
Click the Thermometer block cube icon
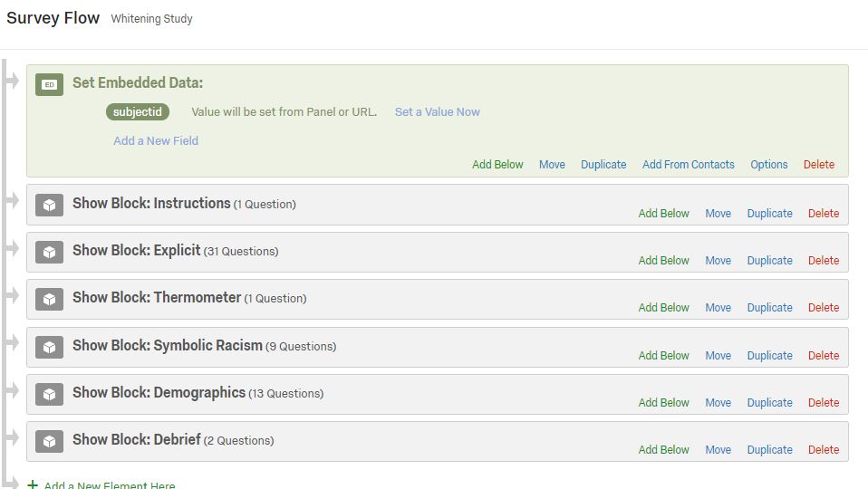49,299
